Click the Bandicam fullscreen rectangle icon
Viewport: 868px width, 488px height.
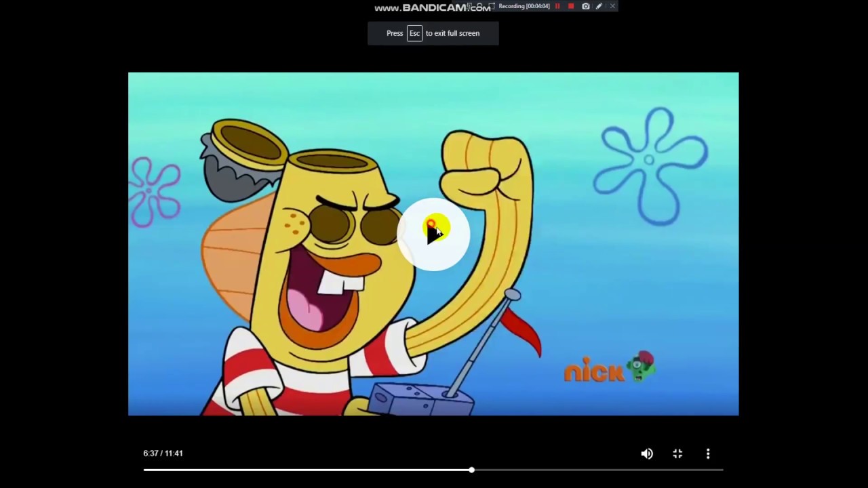(492, 6)
